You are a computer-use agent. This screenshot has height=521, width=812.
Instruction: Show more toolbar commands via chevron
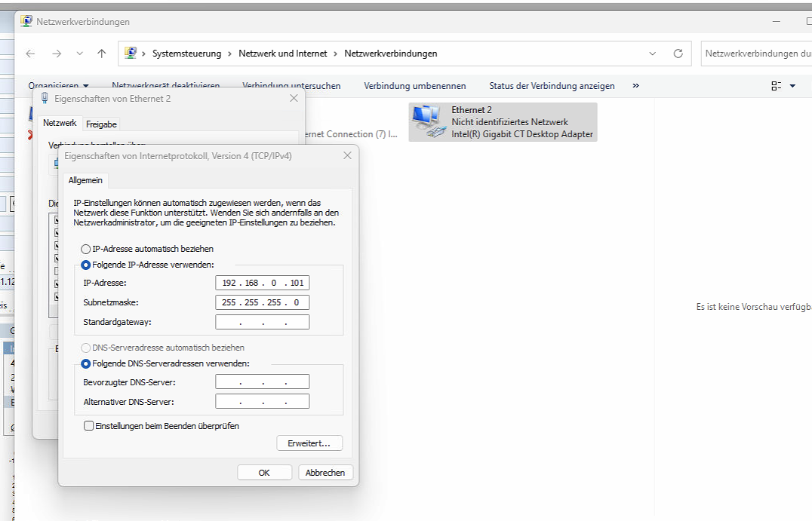click(x=635, y=86)
